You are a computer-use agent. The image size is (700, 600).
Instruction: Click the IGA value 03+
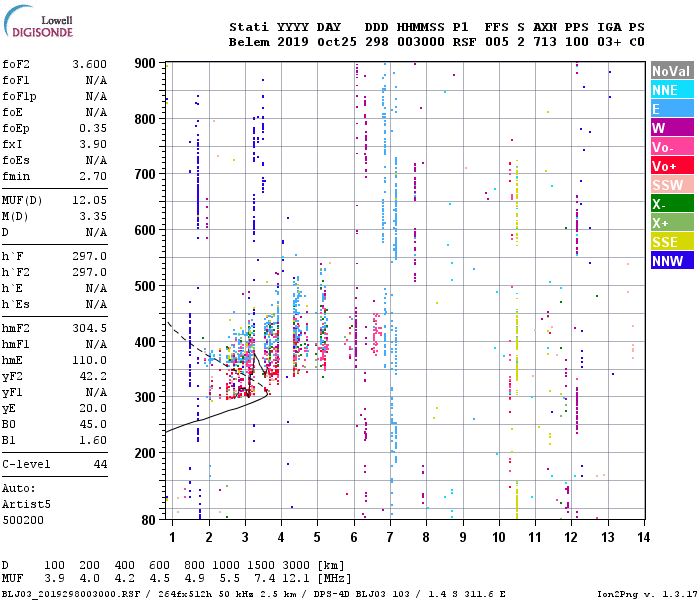pyautogui.click(x=609, y=42)
